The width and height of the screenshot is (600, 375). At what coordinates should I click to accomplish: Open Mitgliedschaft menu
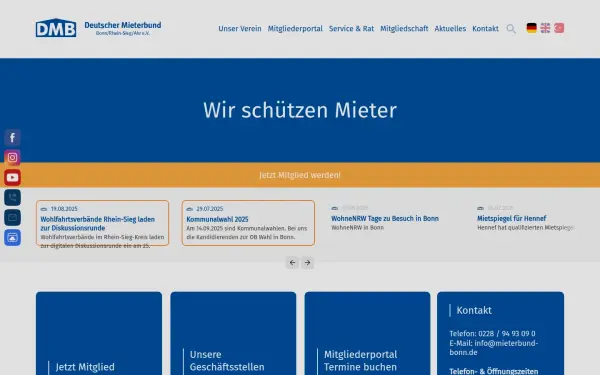tap(404, 29)
